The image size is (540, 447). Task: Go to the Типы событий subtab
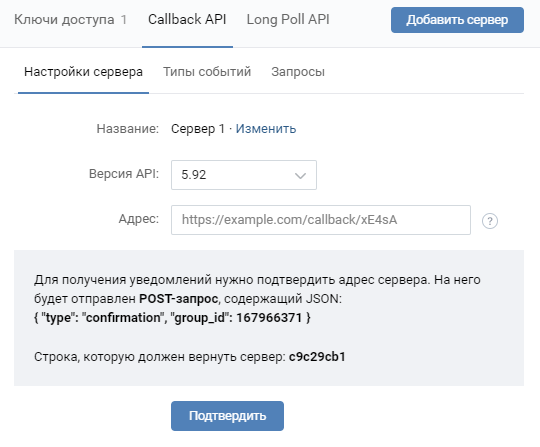pos(207,72)
